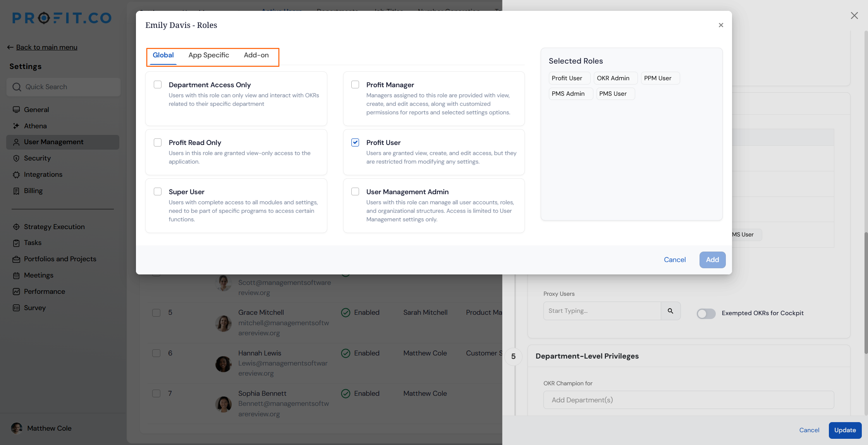Screen dimensions: 868x445
Task: Click the Tasks clipboard icon
Action: (16, 243)
